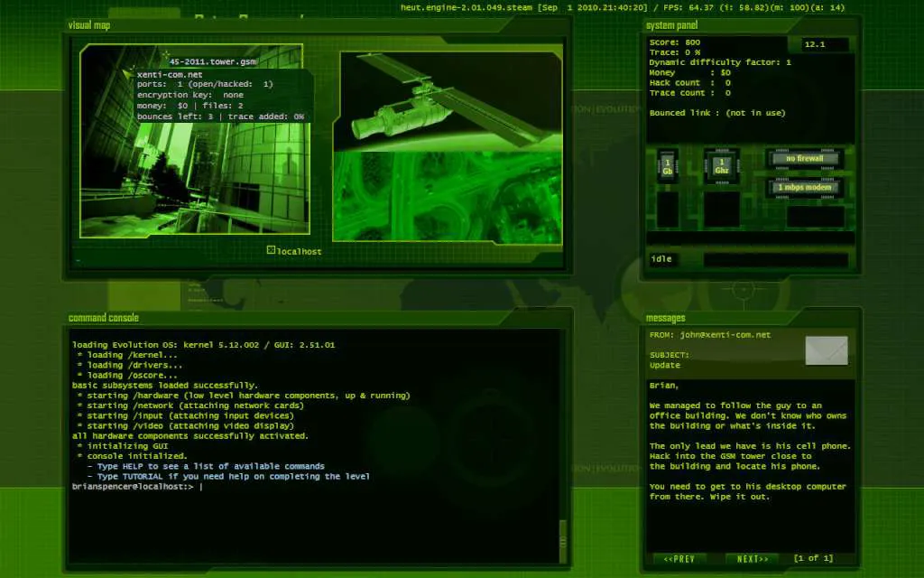
Task: Click the empty slot below the modem chip
Action: click(816, 217)
